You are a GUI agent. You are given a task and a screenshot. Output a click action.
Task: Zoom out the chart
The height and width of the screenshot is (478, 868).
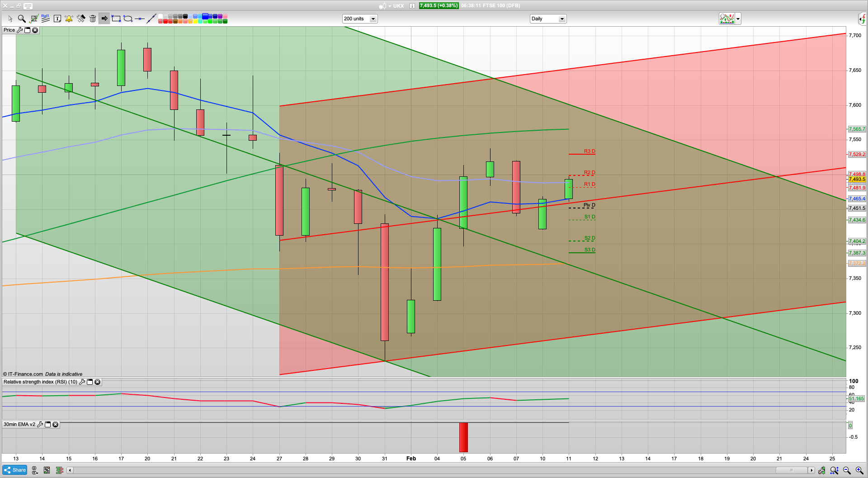847,470
